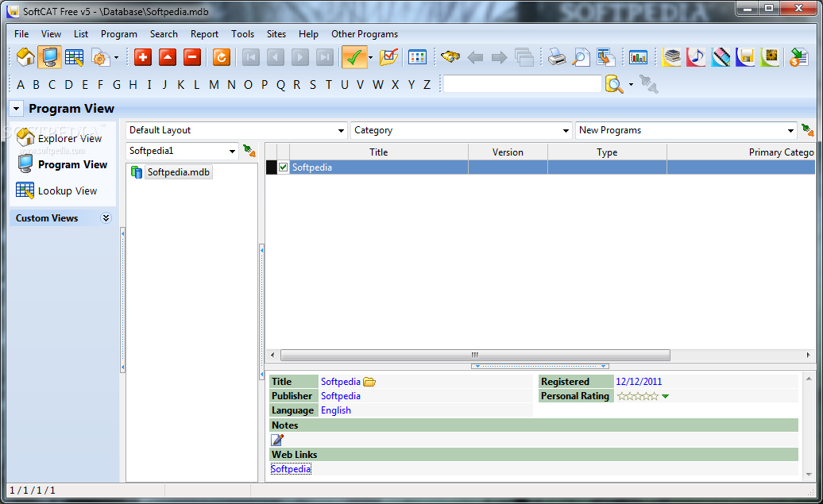823x504 pixels.
Task: Open search with the binoculars icon
Action: click(450, 56)
